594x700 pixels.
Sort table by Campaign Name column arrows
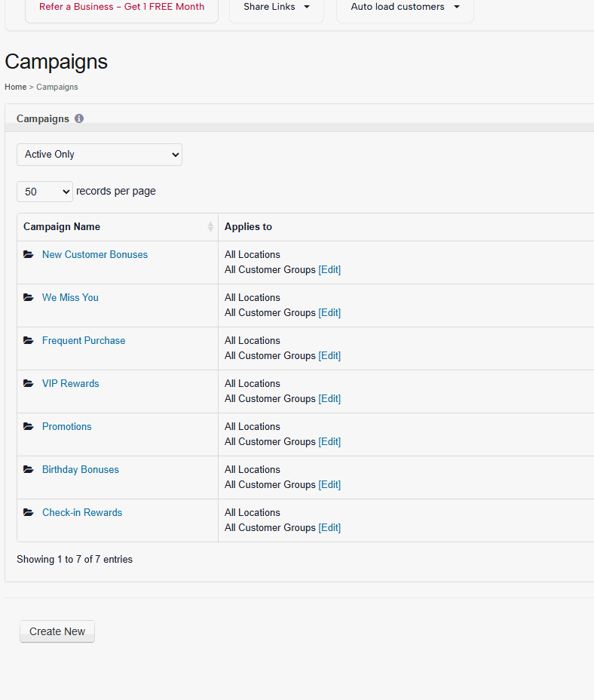[210, 227]
